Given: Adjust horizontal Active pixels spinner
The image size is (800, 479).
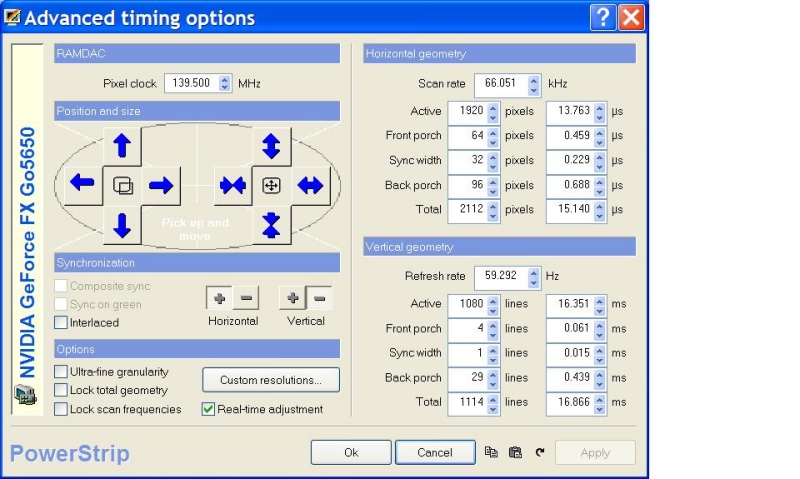Looking at the screenshot, I should click(x=493, y=112).
